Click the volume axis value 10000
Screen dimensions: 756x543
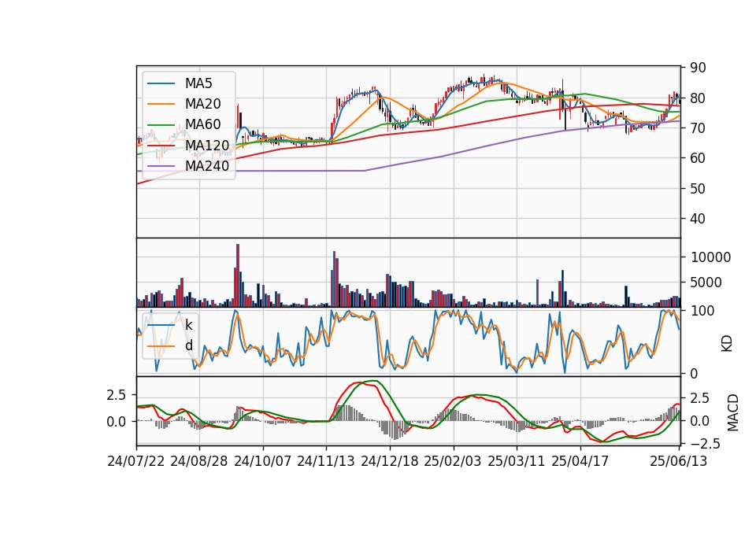[710, 257]
